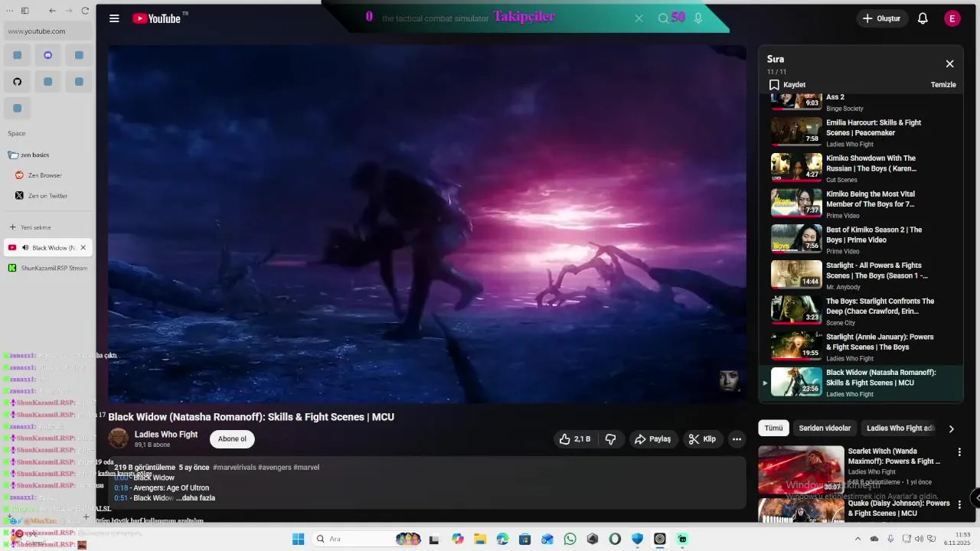Open more actions ellipsis below the video
The width and height of the screenshot is (980, 551).
point(737,439)
